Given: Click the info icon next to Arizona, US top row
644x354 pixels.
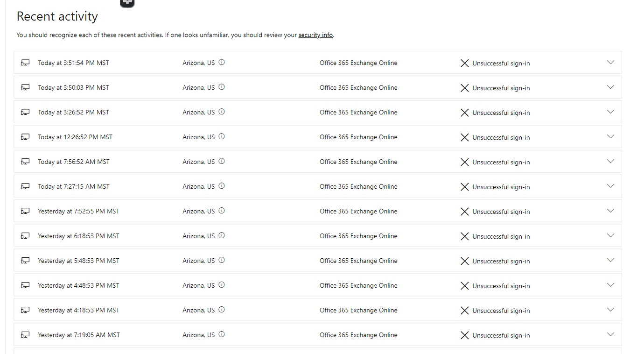Looking at the screenshot, I should coord(222,61).
